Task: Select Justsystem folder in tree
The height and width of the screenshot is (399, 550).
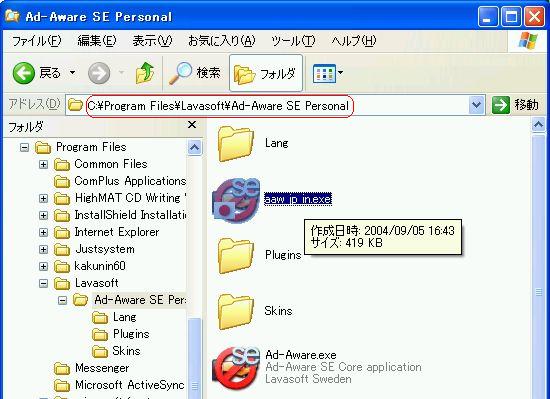Action: point(105,249)
